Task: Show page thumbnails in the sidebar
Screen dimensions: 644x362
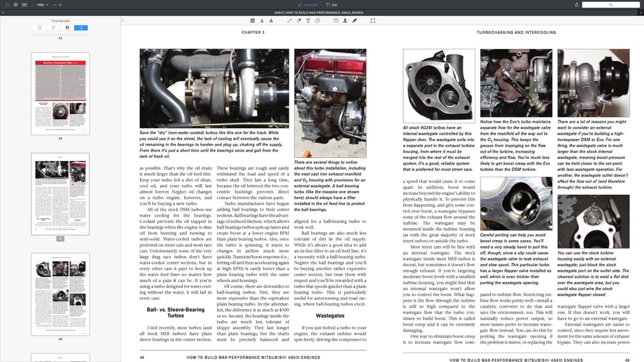Action: point(81,28)
